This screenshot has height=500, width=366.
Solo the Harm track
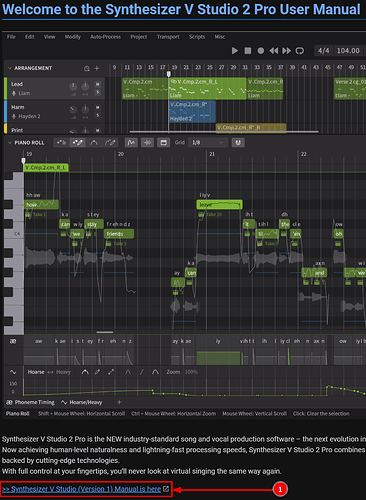point(98,115)
